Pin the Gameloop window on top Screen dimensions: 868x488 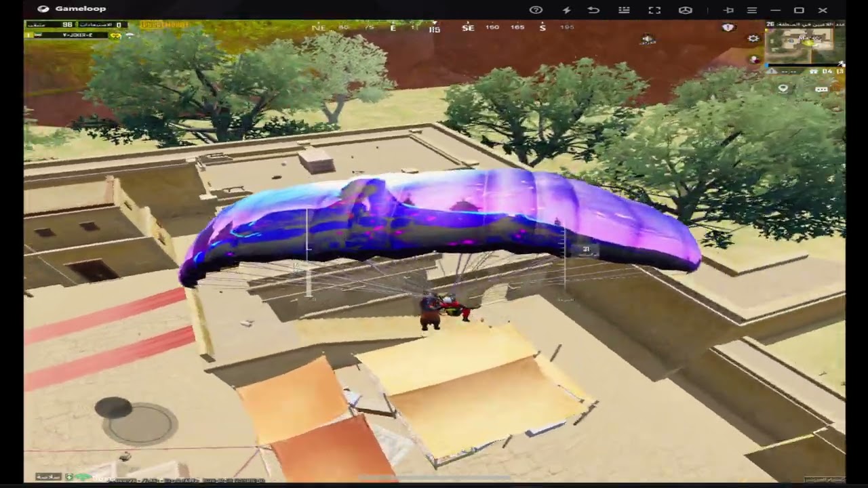(729, 9)
